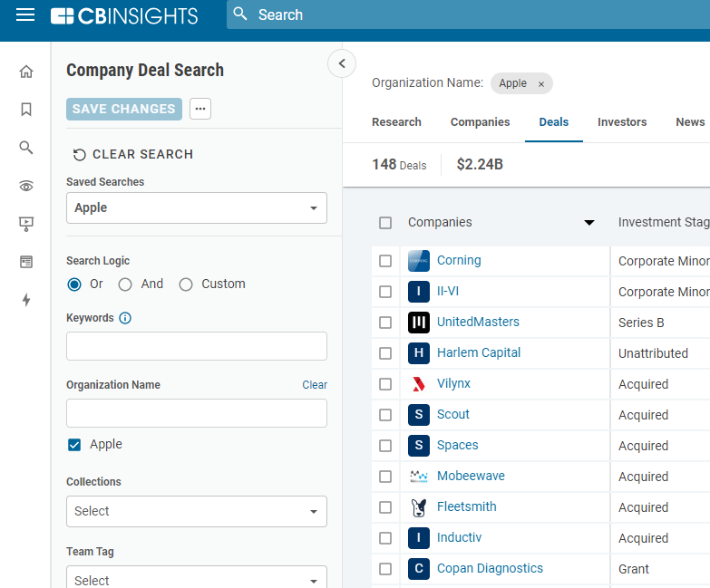710x588 pixels.
Task: Check the UnitedMasters row checkbox
Action: (385, 323)
